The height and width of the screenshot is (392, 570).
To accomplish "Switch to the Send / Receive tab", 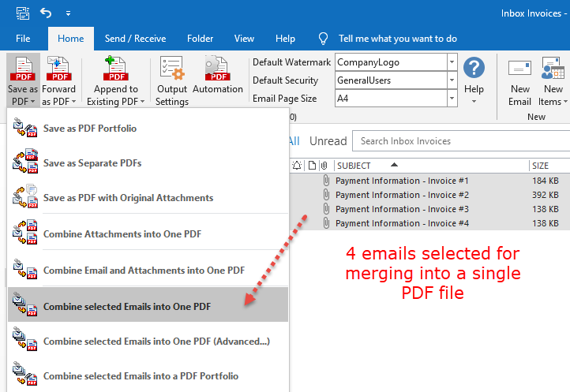I will click(x=136, y=39).
